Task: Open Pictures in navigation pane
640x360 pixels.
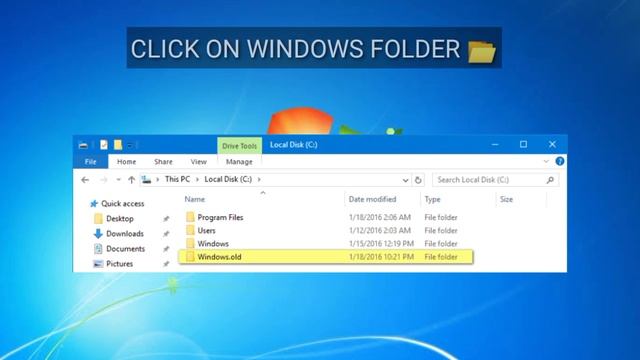Action: [120, 264]
